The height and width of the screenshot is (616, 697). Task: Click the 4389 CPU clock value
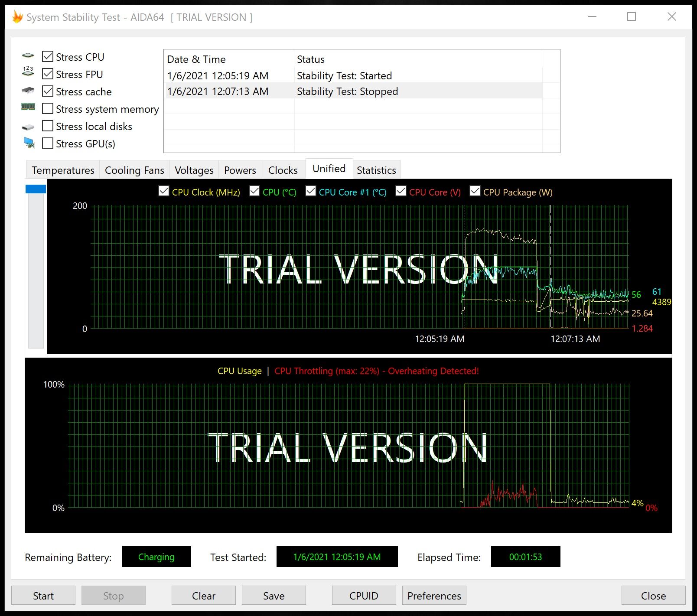click(662, 302)
